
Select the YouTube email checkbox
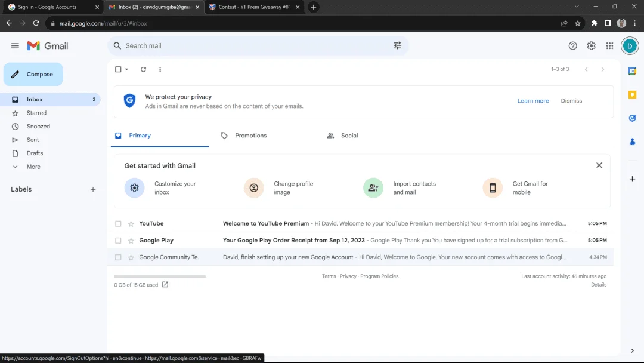[118, 224]
